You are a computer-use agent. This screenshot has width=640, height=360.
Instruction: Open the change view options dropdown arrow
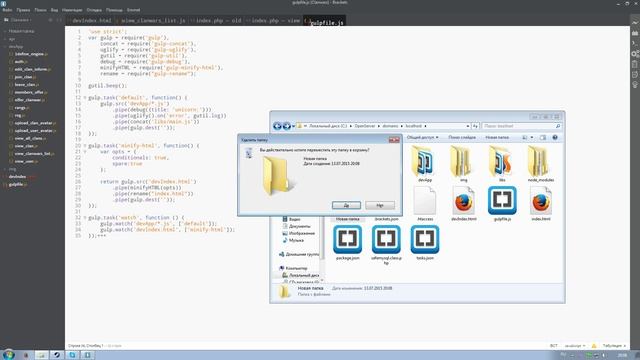tap(532, 138)
